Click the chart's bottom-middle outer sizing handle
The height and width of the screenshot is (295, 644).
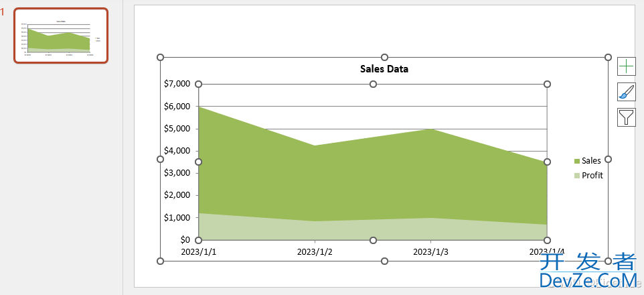point(384,261)
